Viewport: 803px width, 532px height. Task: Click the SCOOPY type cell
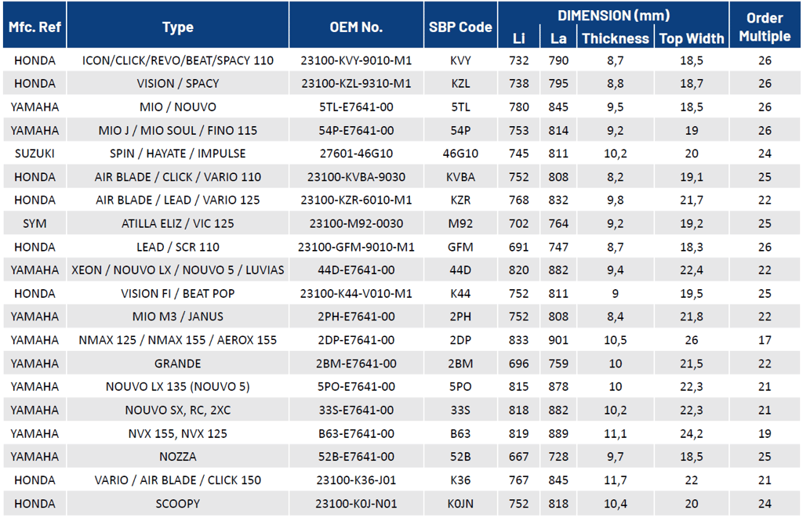(x=178, y=503)
